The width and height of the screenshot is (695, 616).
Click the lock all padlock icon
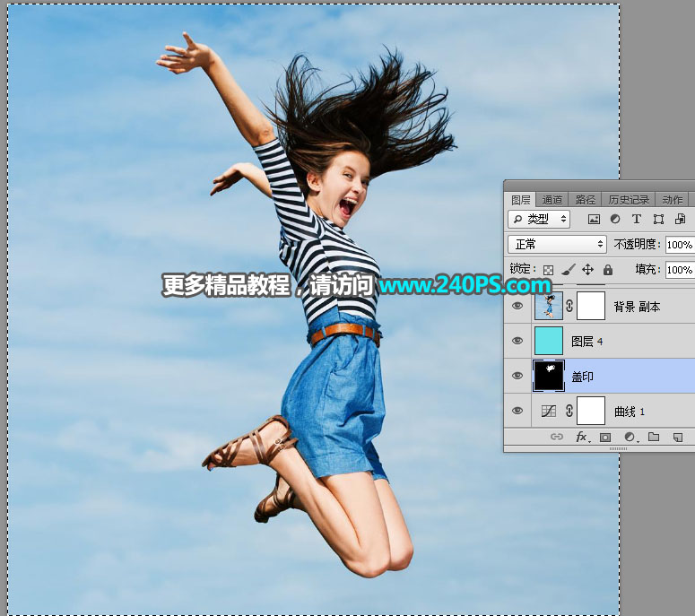coord(608,269)
